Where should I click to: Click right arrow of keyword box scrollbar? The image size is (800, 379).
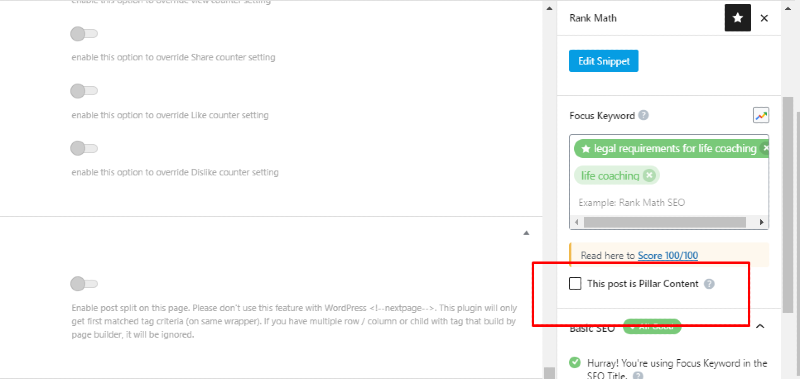762,222
